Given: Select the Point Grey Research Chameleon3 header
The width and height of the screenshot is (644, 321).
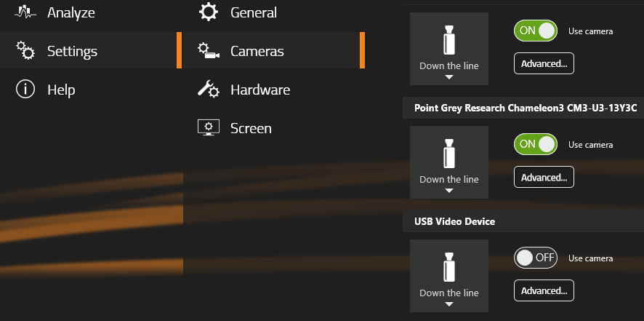Looking at the screenshot, I should (x=526, y=108).
